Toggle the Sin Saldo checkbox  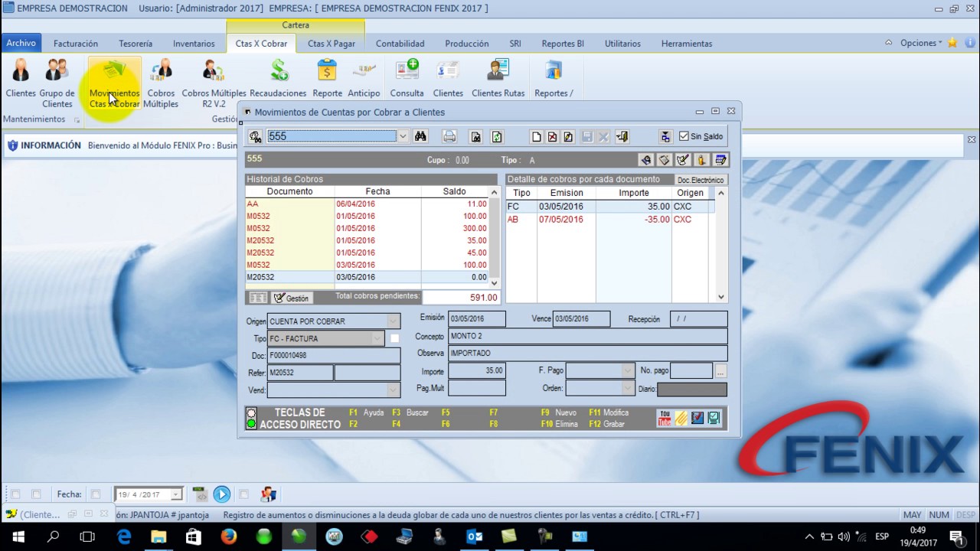click(684, 136)
